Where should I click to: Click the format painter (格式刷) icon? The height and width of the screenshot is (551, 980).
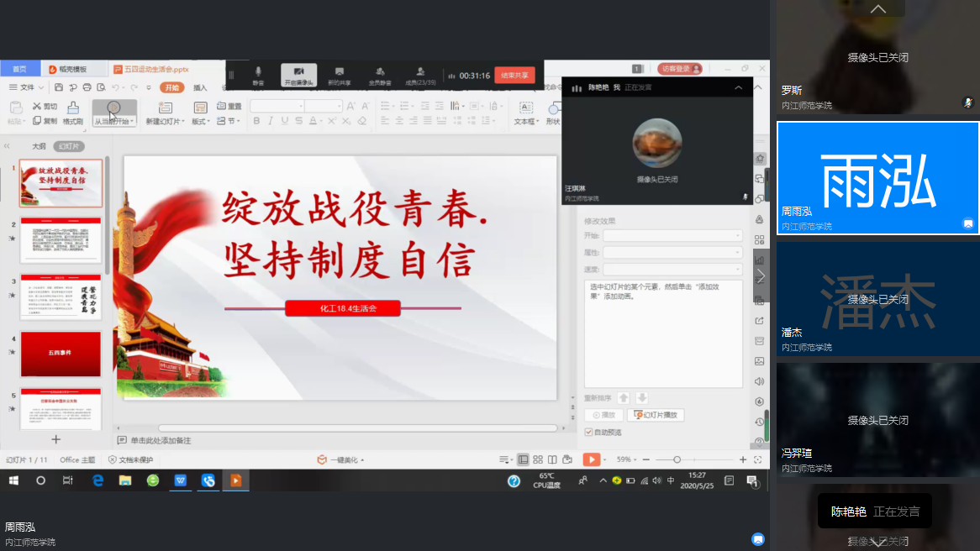point(73,113)
